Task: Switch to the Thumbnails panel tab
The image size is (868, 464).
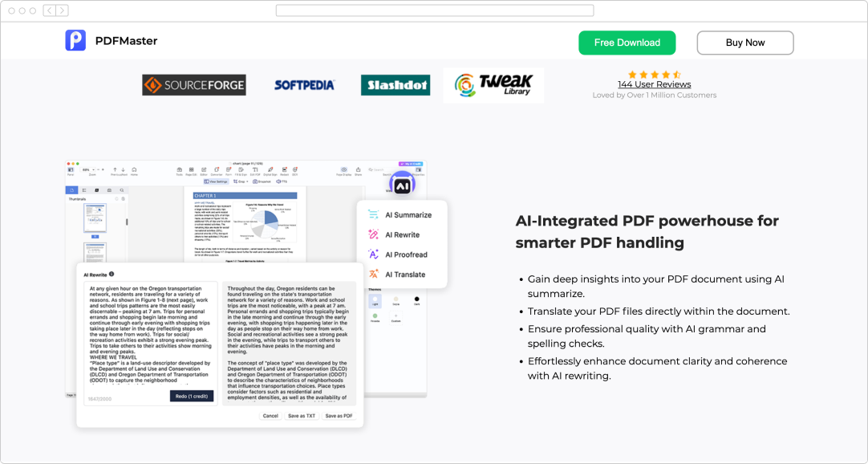Action: (73, 190)
